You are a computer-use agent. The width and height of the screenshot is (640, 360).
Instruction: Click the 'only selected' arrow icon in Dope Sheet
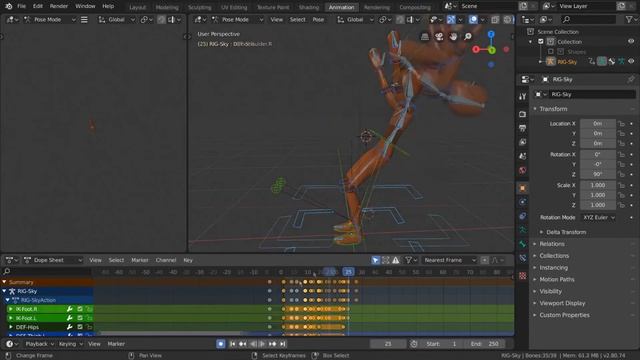pyautogui.click(x=376, y=260)
